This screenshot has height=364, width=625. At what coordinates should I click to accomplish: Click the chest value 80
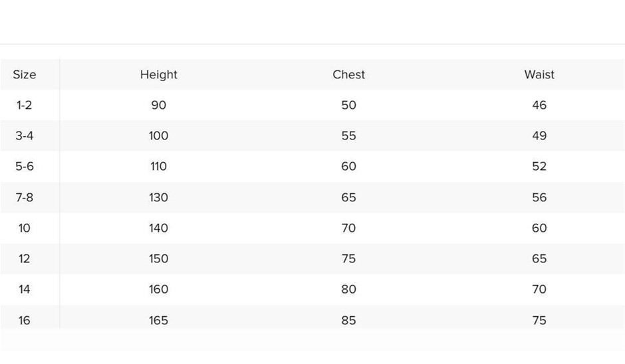pyautogui.click(x=348, y=289)
